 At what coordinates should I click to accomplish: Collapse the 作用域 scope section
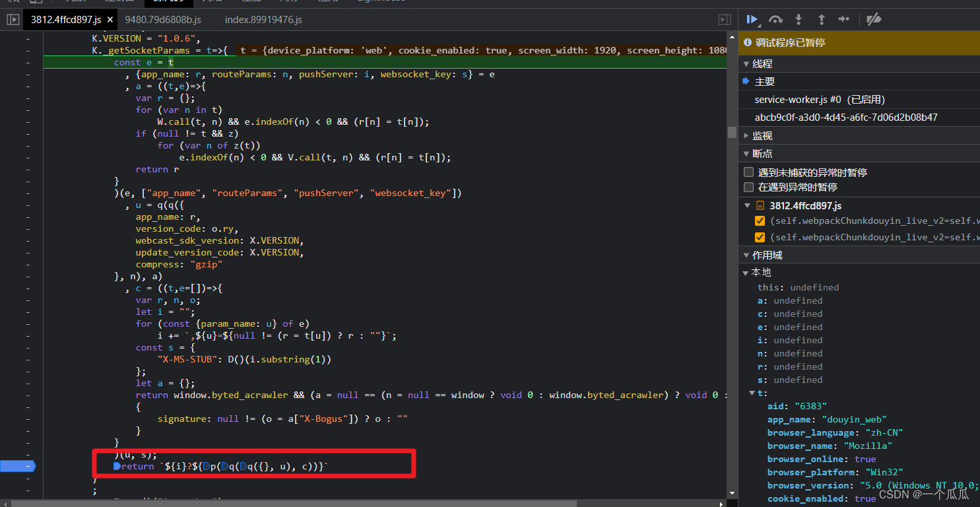pos(746,255)
